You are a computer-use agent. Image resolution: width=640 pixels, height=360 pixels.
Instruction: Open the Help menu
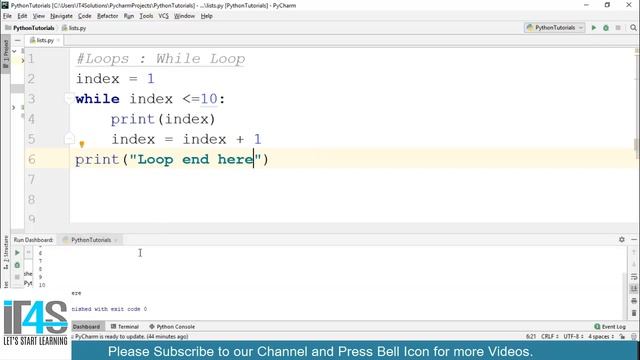click(x=207, y=16)
